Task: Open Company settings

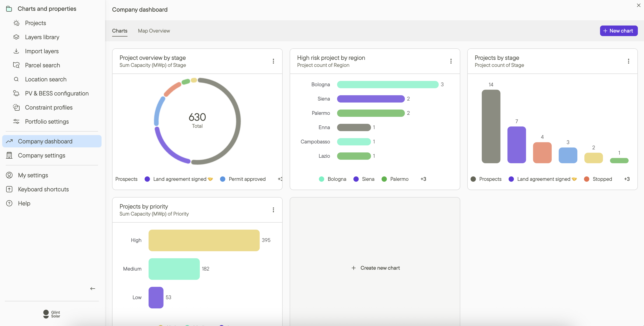Action: (42, 155)
